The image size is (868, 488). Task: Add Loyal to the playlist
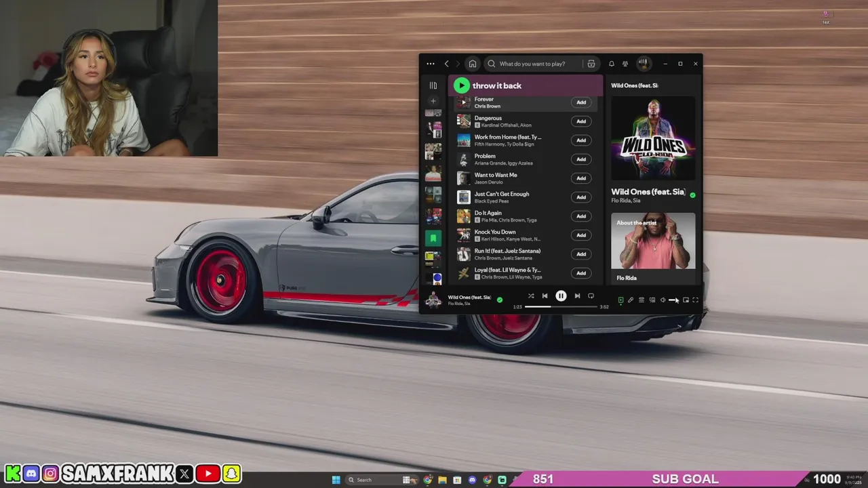click(581, 273)
